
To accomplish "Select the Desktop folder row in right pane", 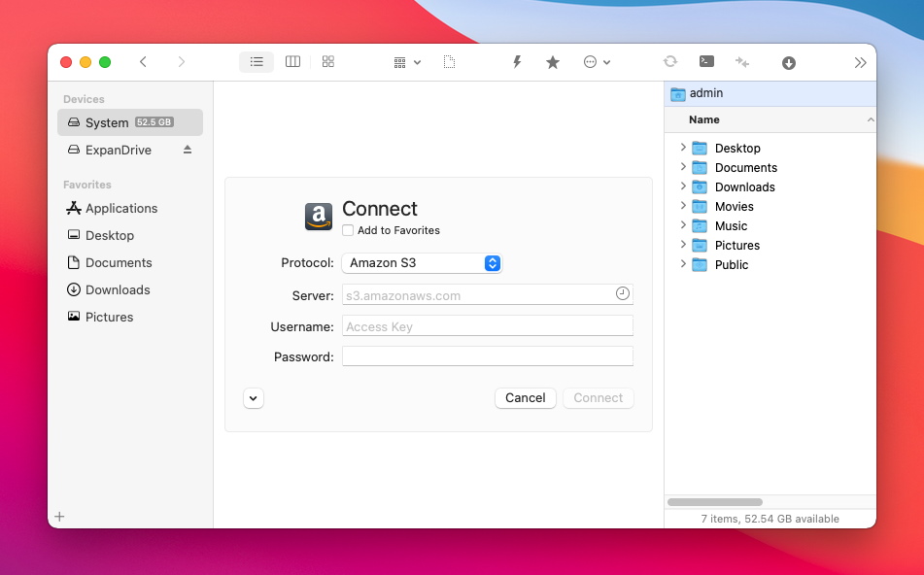I will coord(770,148).
